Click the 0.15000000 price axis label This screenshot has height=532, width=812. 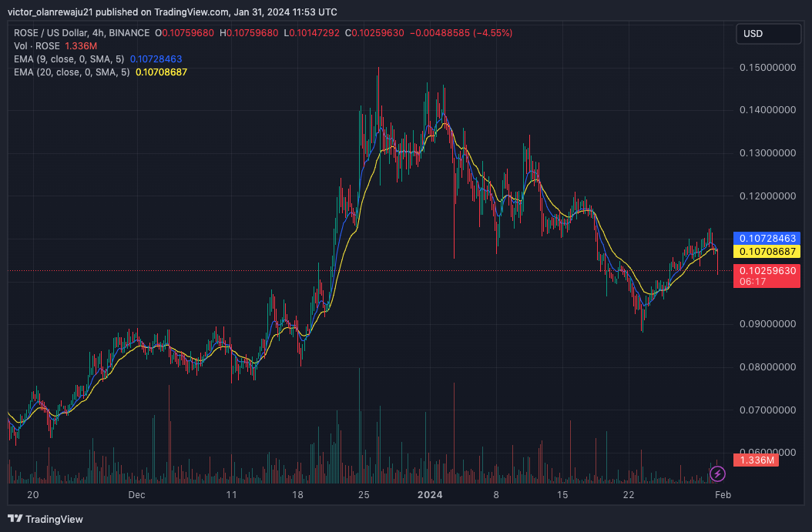767,68
